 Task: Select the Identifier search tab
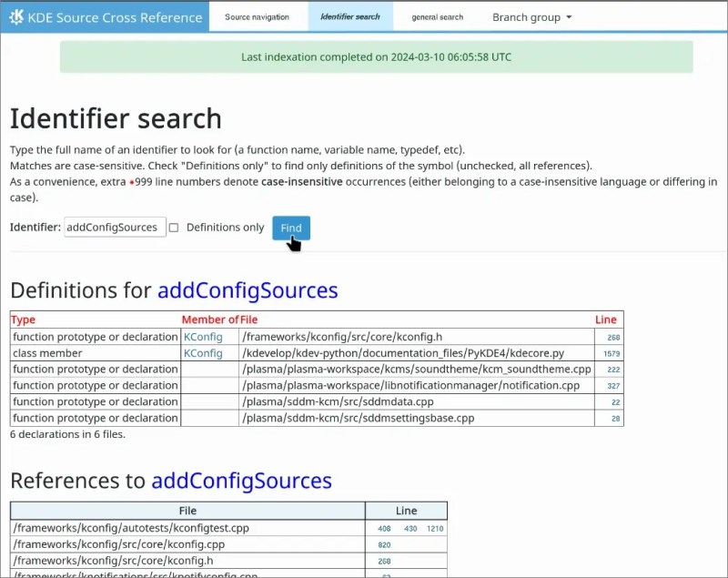click(350, 16)
